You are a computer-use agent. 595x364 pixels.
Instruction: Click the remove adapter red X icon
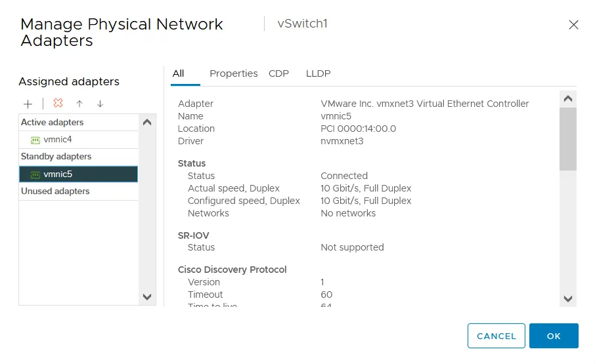click(x=58, y=104)
